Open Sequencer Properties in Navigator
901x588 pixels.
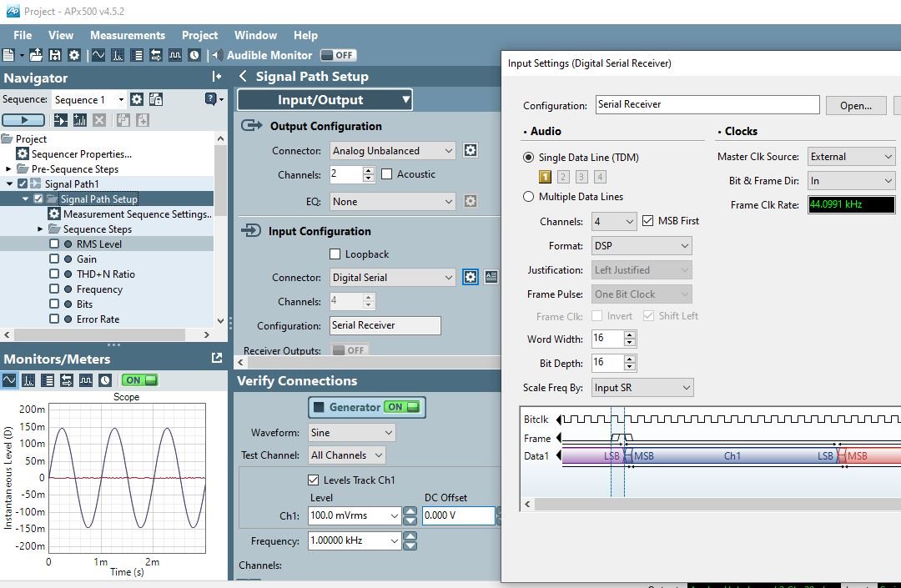(x=81, y=154)
